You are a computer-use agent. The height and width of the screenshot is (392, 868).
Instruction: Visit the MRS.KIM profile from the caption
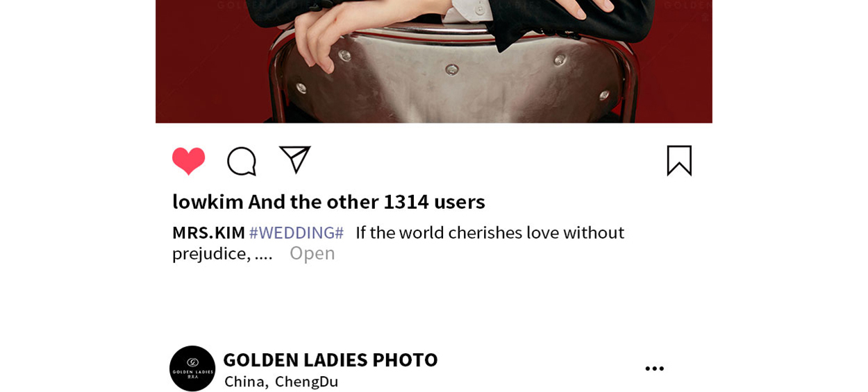(x=208, y=232)
